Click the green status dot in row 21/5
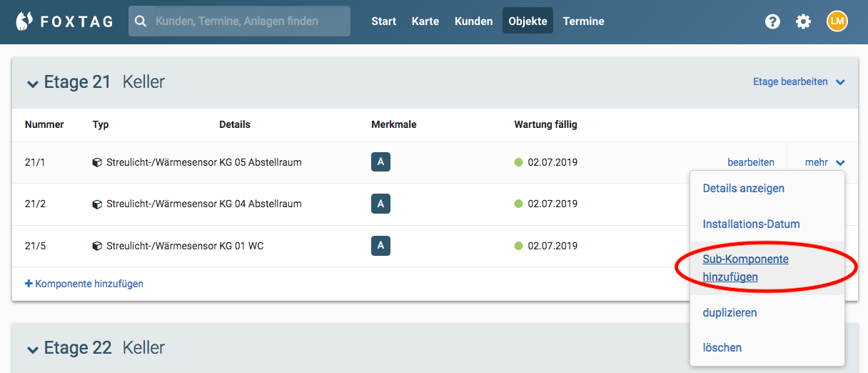The image size is (868, 373). 519,246
